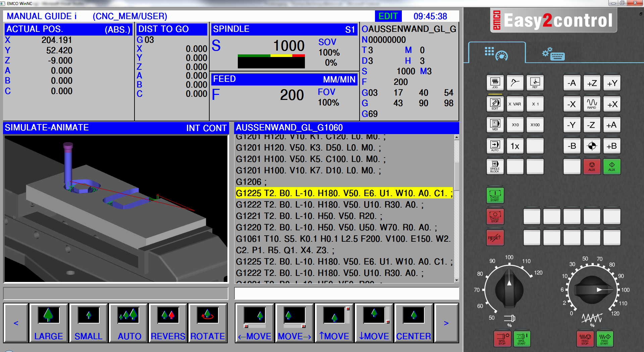
Task: Click program list scrollbar down arrow
Action: (457, 280)
